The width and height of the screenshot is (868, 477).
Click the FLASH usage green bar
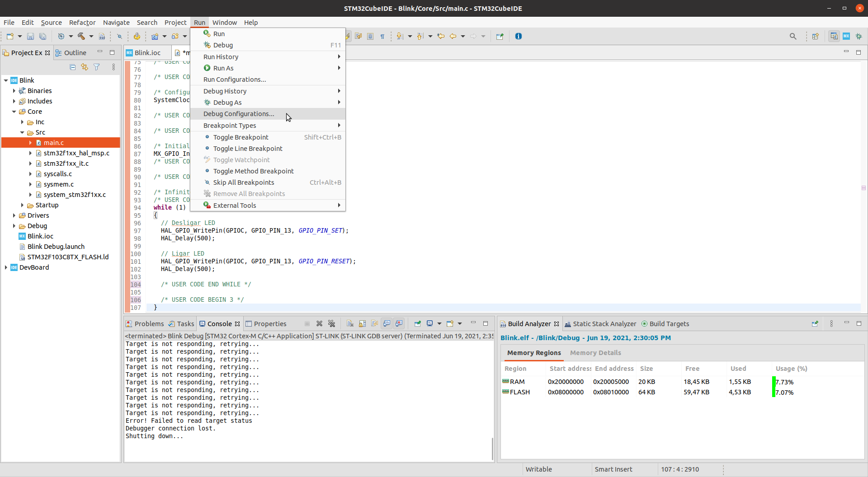774,392
